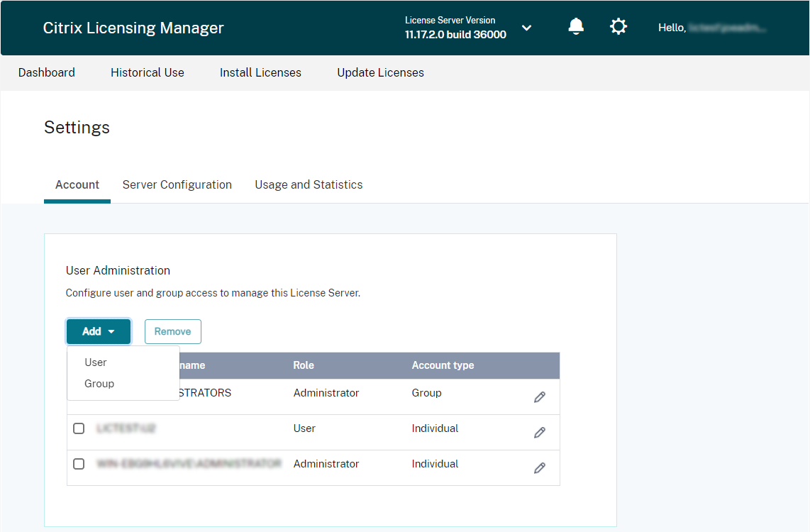This screenshot has height=532, width=810.
Task: Click the Hello username greeting
Action: [x=712, y=28]
